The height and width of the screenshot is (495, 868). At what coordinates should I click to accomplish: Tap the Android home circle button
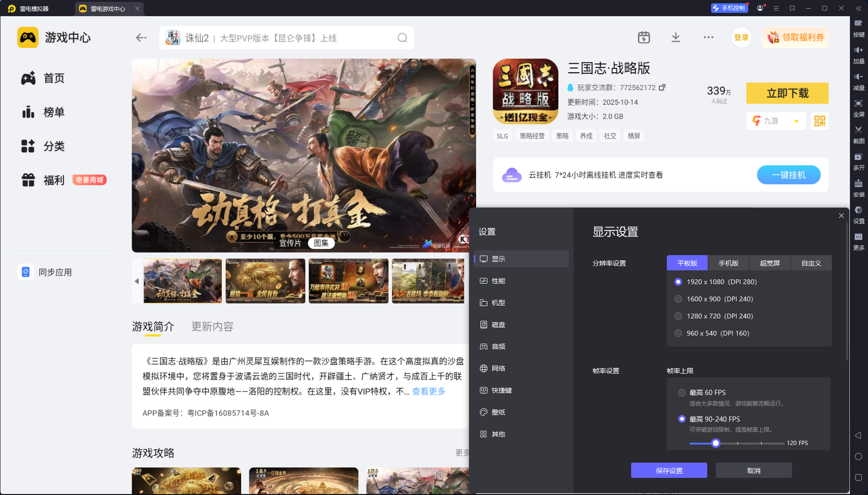(x=858, y=456)
